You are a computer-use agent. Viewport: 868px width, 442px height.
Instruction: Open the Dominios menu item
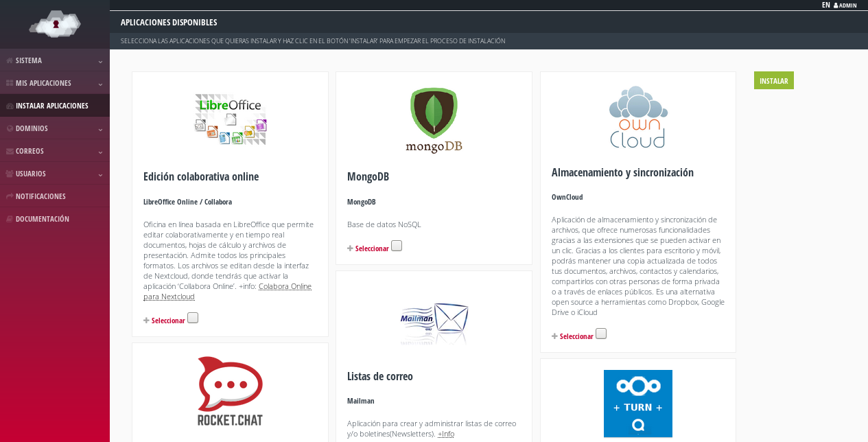point(55,128)
